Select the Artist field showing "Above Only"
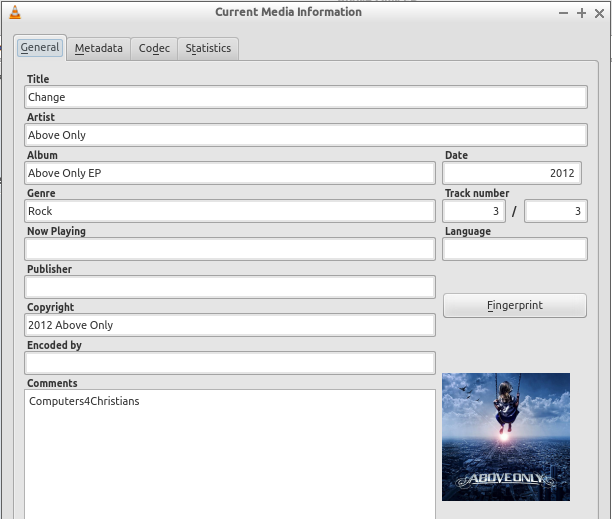The height and width of the screenshot is (519, 612). [x=305, y=135]
